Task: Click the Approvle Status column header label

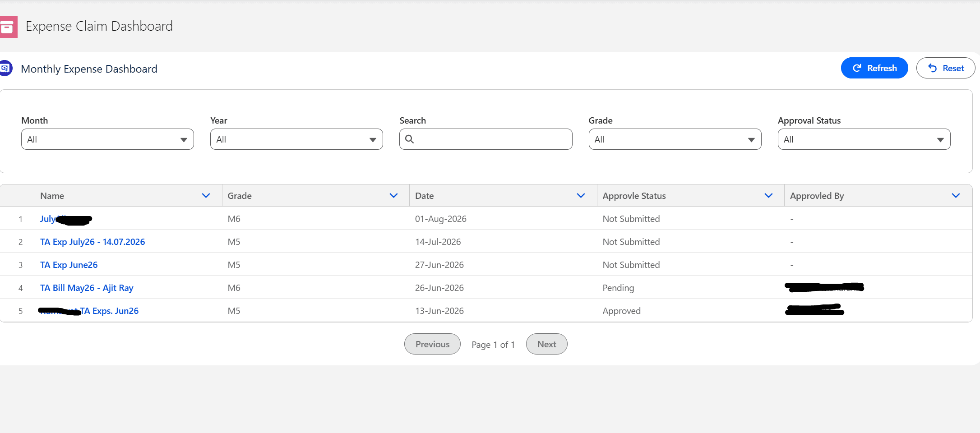Action: pos(634,196)
